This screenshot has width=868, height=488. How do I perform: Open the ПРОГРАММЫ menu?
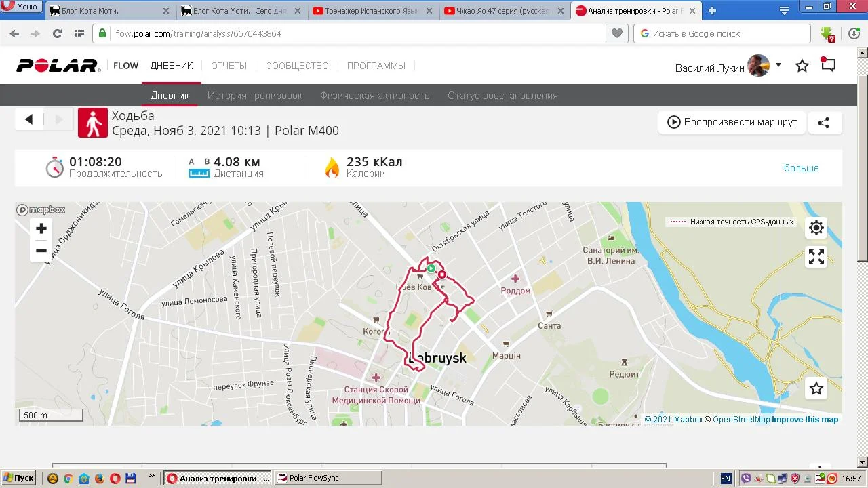coord(376,66)
